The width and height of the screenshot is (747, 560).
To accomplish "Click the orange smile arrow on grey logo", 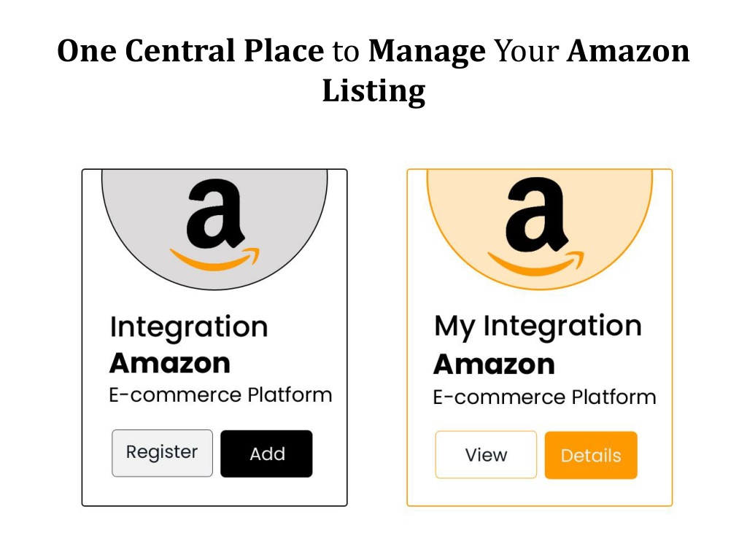I will point(215,260).
